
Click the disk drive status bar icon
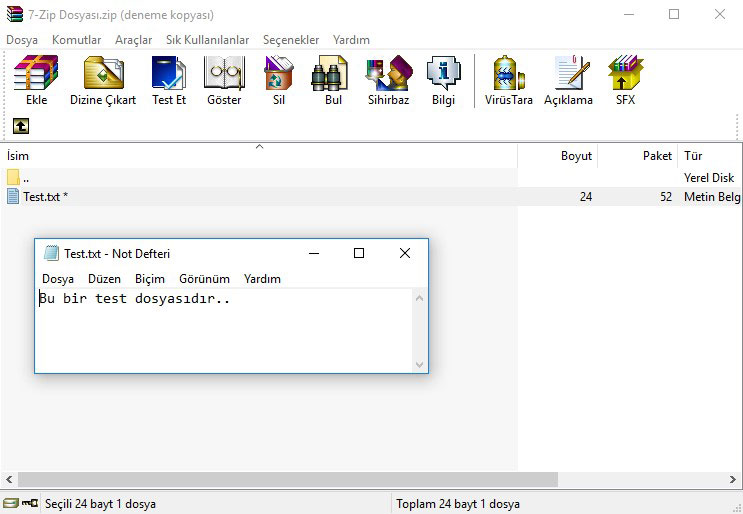point(10,503)
